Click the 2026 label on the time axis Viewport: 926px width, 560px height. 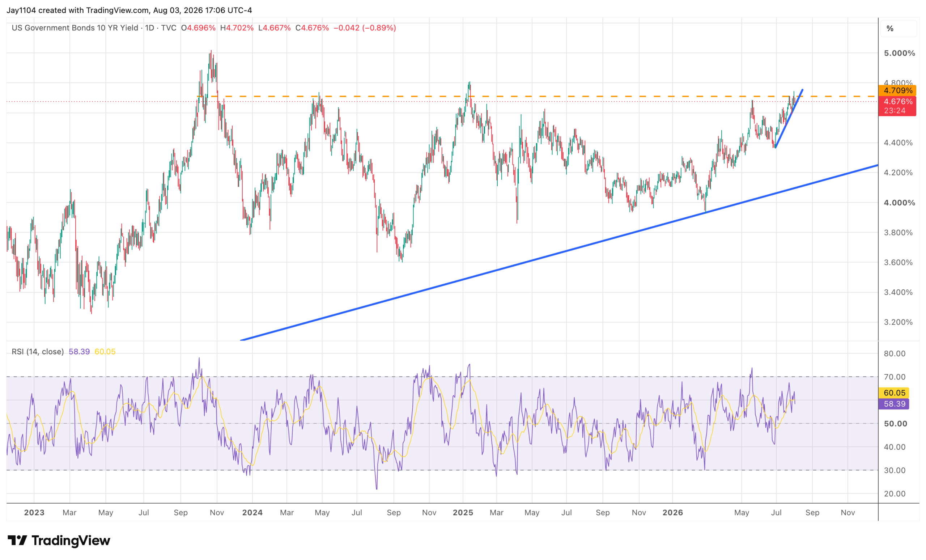(673, 513)
